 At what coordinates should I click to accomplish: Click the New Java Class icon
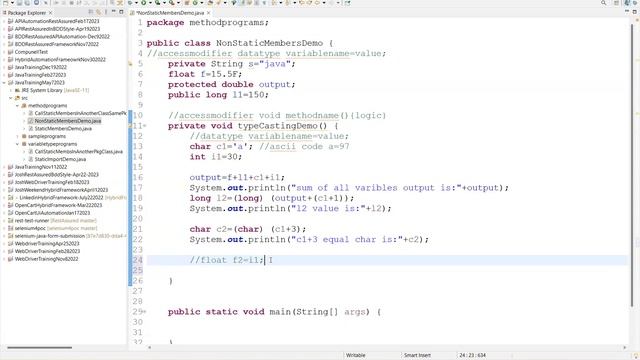click(x=195, y=3)
